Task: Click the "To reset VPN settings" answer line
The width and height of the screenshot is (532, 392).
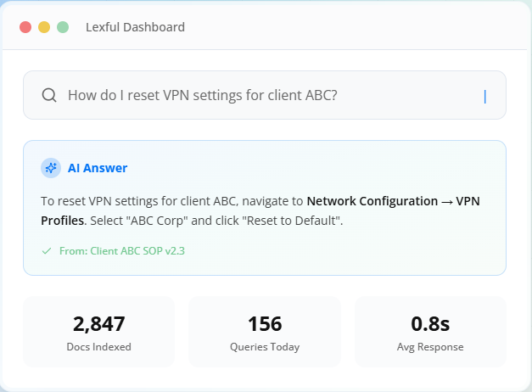Action: [170, 202]
